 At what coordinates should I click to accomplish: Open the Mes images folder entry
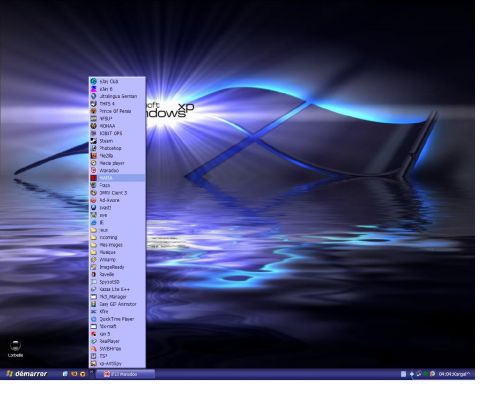point(117,245)
